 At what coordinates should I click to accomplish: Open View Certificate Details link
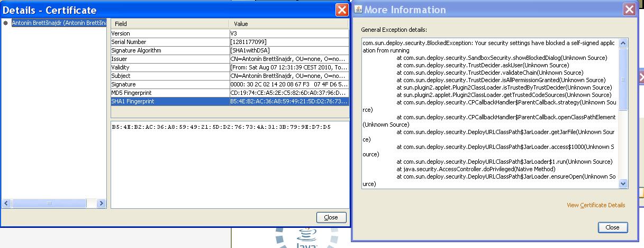(x=596, y=205)
